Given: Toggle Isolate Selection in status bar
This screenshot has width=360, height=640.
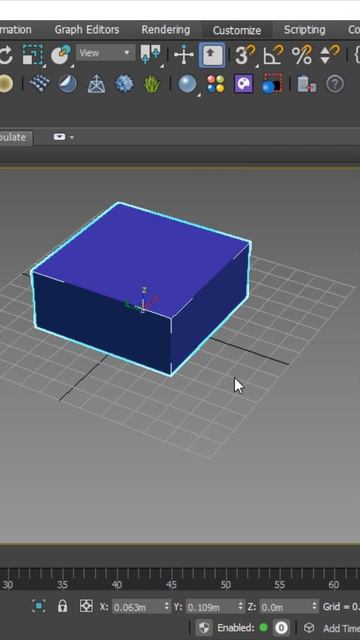Looking at the screenshot, I should (x=39, y=606).
